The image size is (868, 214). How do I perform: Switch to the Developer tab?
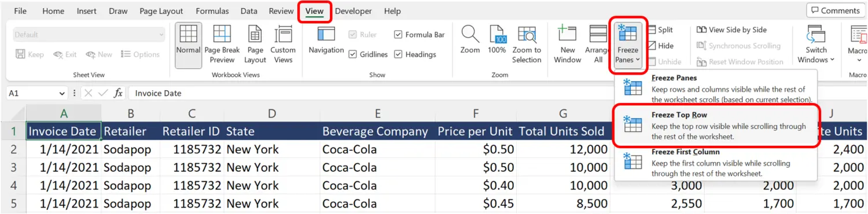click(354, 11)
